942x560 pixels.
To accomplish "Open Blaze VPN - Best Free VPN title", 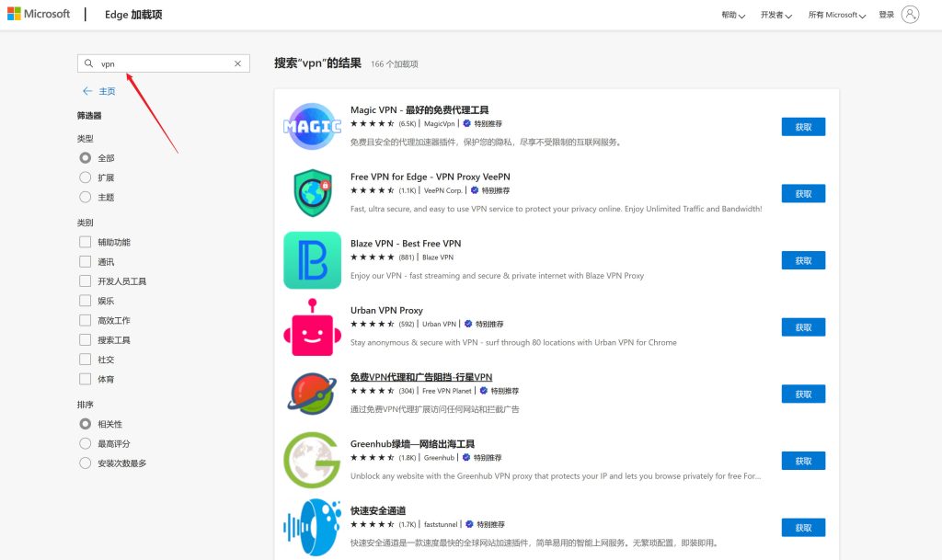I will [x=406, y=243].
